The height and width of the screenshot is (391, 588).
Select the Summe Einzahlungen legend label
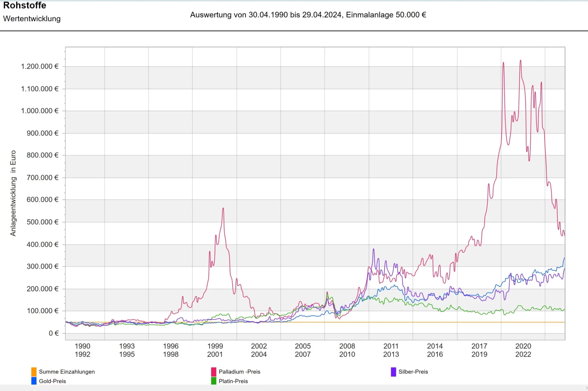(x=67, y=372)
